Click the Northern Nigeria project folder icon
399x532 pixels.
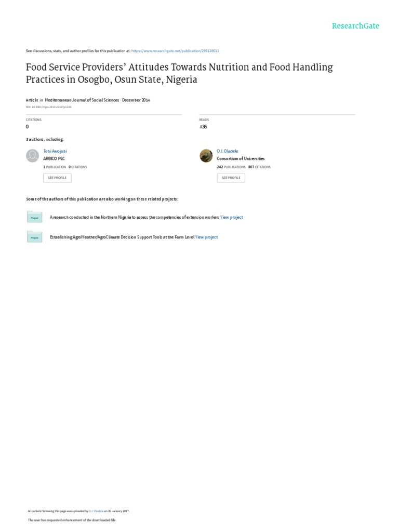[34, 218]
